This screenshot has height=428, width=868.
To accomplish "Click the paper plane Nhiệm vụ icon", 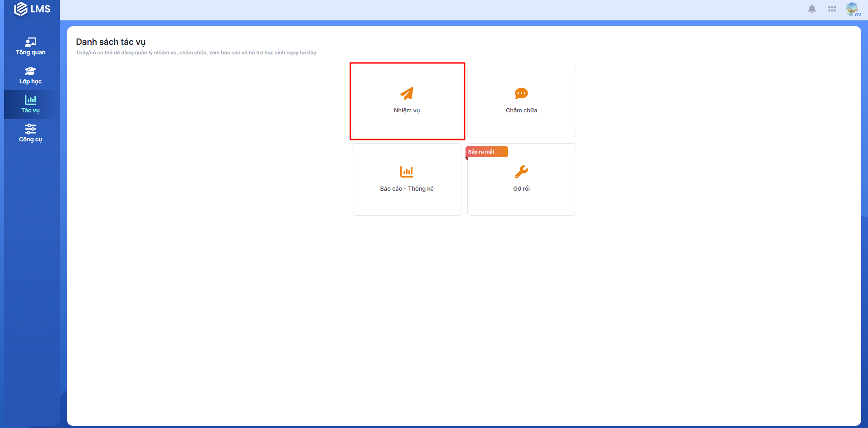I will click(407, 93).
